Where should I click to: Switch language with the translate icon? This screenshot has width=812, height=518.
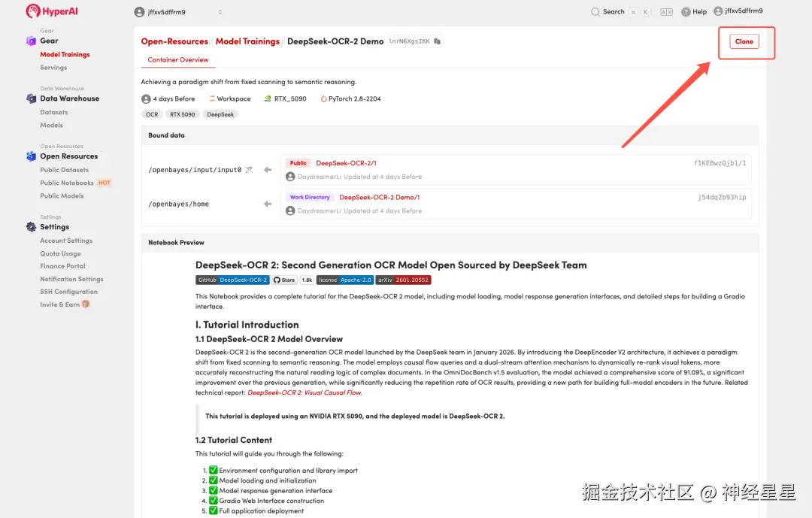pos(666,12)
